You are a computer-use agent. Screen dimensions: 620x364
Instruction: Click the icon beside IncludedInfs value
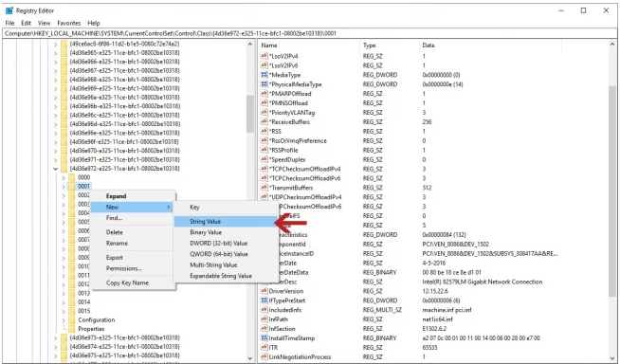point(264,310)
